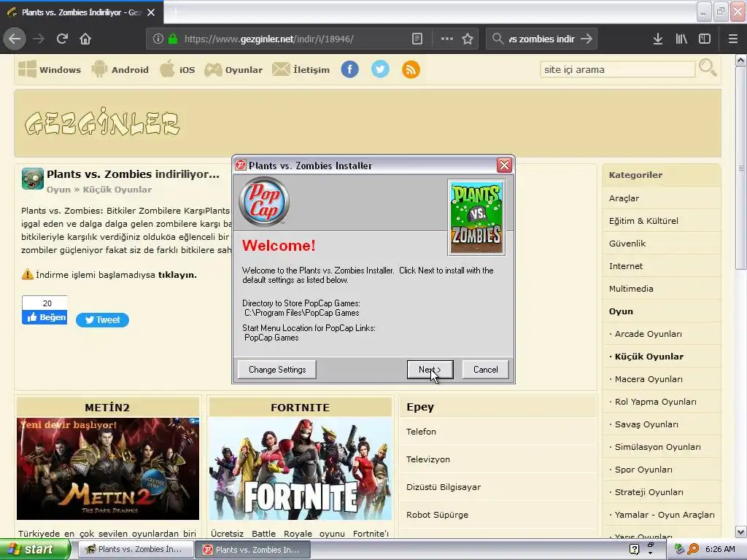
Task: Click the Tweet button
Action: (102, 320)
